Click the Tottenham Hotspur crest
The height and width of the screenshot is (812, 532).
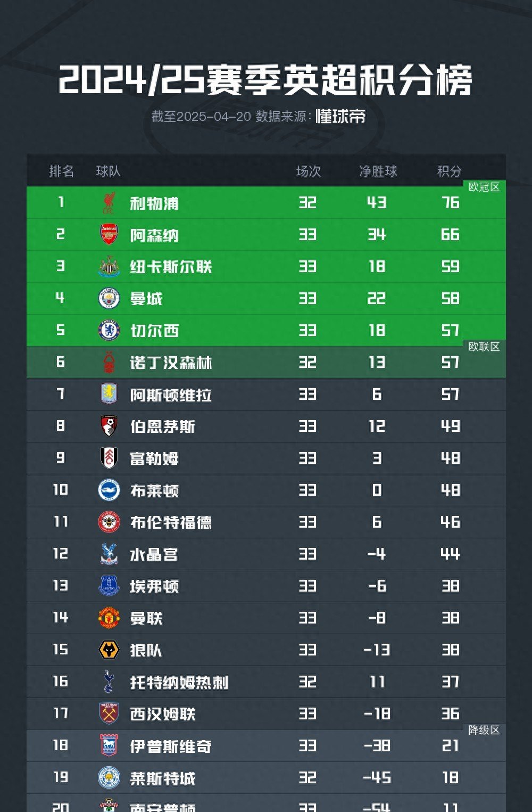(x=109, y=682)
